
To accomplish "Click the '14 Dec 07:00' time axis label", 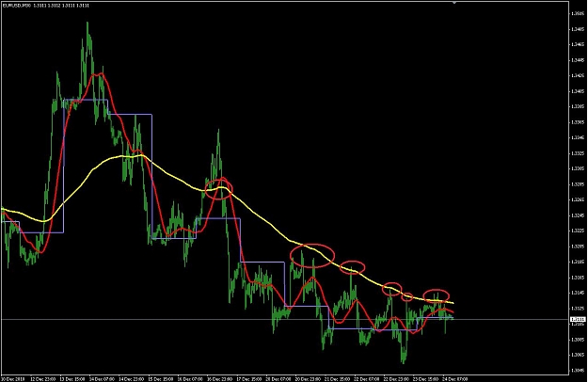I will [102, 379].
